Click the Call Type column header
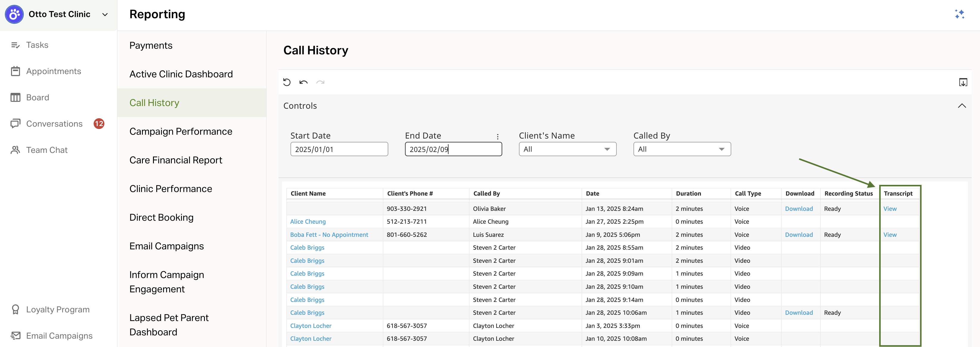This screenshot has height=347, width=980. click(748, 194)
